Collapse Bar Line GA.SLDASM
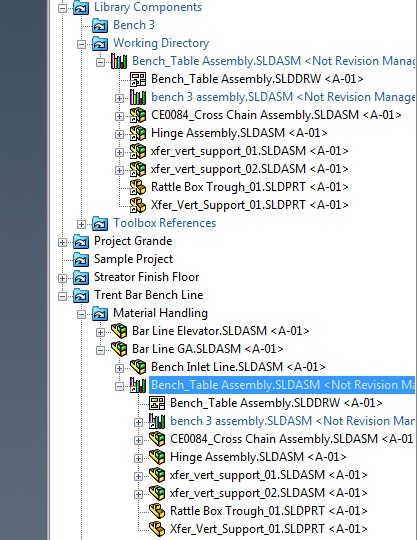Screen dimensions: 417x540 (100, 350)
